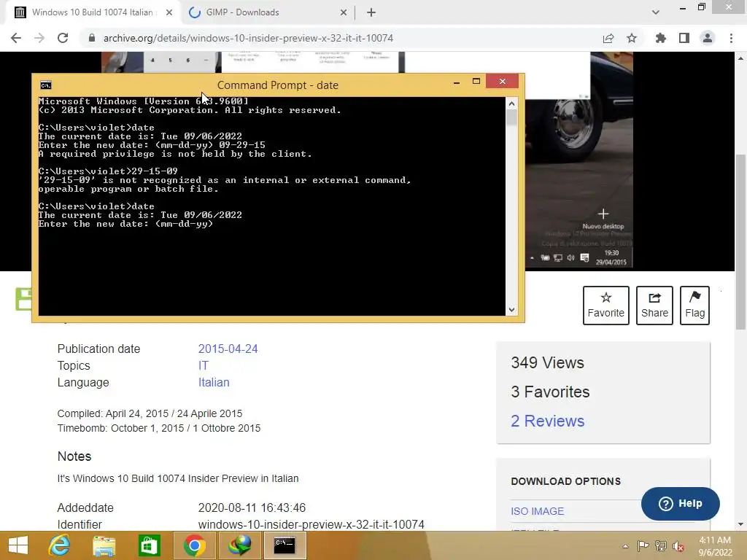Viewport: 747px width, 560px height.
Task: Follow the Italian language link
Action: click(x=214, y=382)
